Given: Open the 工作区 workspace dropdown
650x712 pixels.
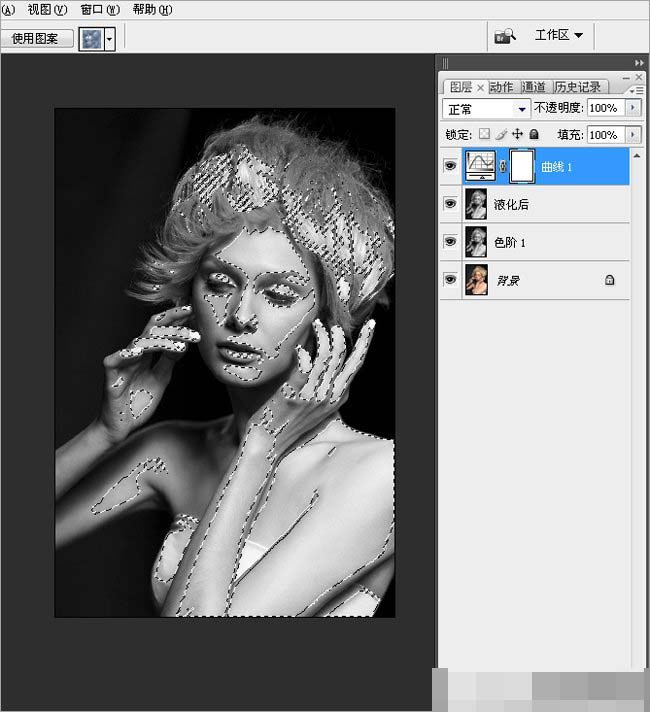Looking at the screenshot, I should point(558,35).
